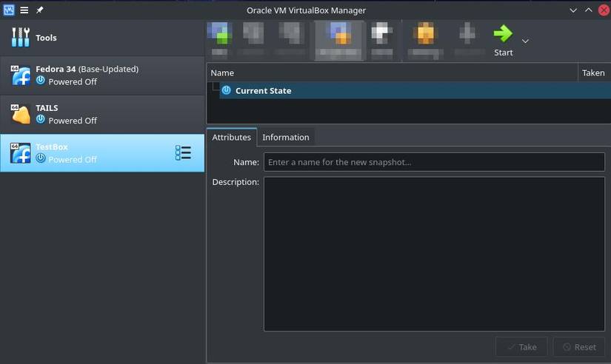
Task: Select the Fedora 34 (Base-Updated) machine
Action: [102, 75]
